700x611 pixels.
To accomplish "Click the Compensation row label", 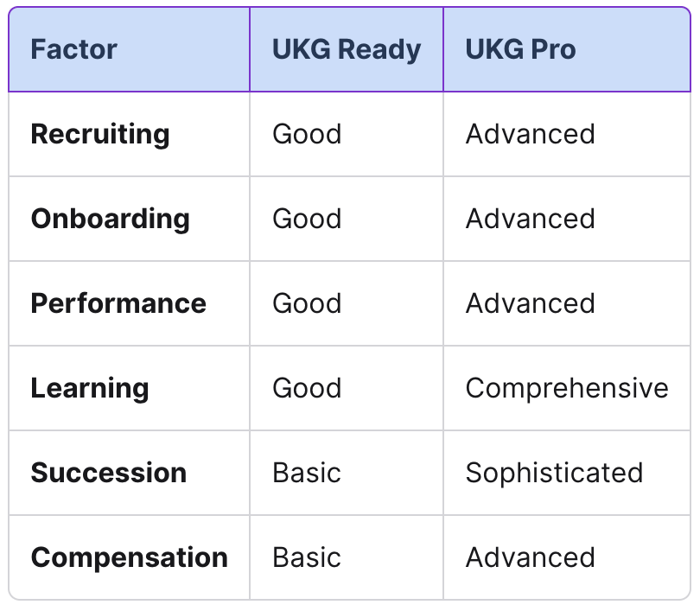I will click(x=129, y=558).
